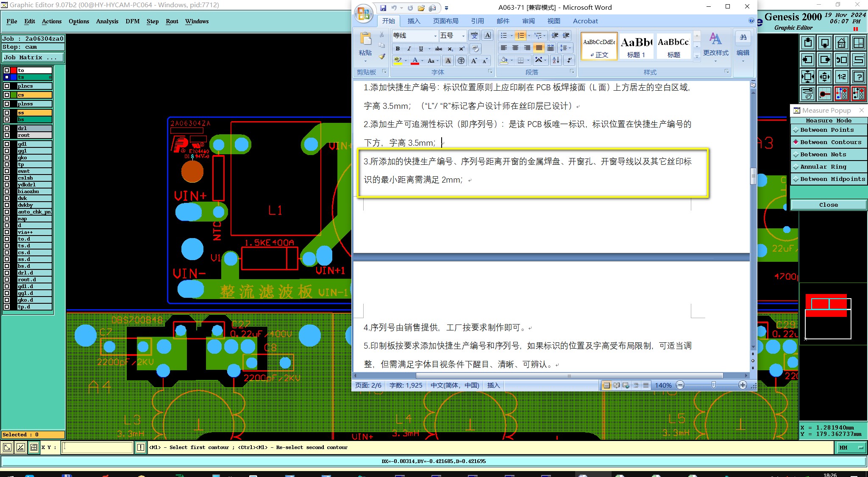Click the sort A-Z icon in Word
This screenshot has height=477, width=868.
tap(556, 60)
